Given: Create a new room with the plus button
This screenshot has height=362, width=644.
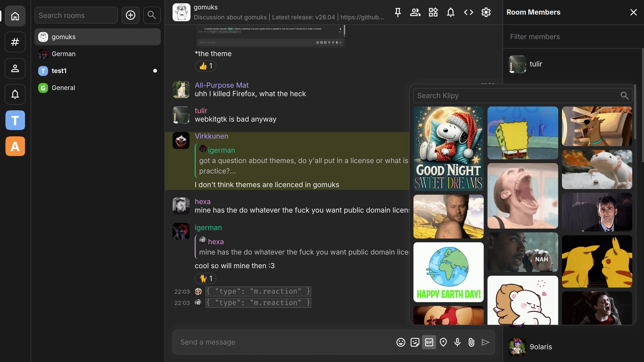Looking at the screenshot, I should point(130,15).
